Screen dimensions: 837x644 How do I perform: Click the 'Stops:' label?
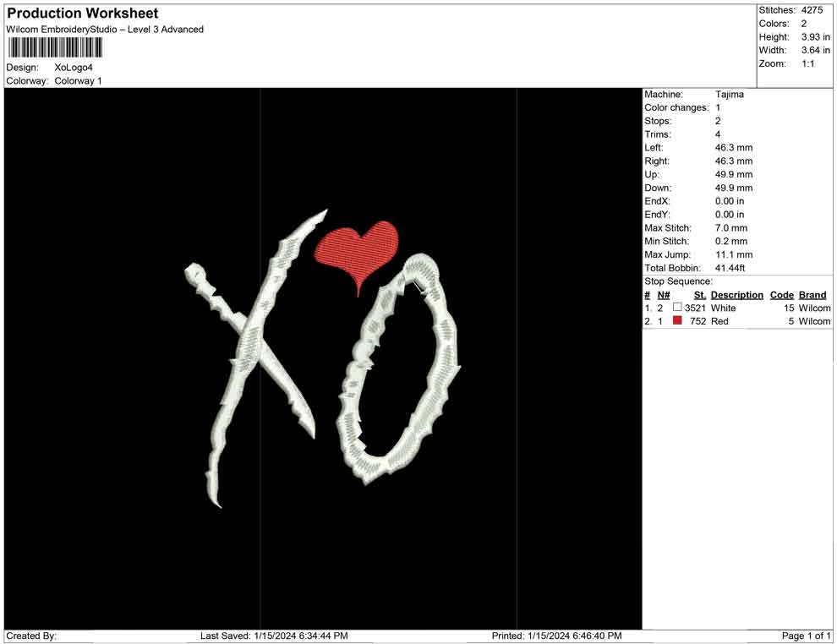click(658, 121)
